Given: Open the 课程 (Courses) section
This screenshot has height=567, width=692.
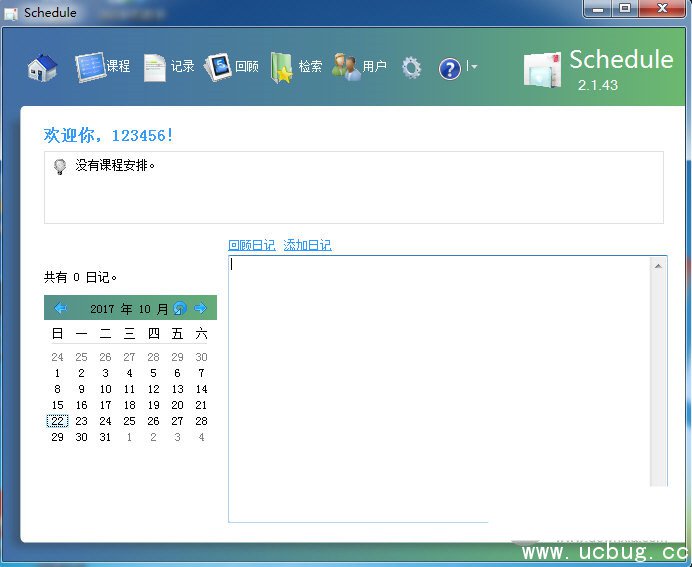Looking at the screenshot, I should click(x=103, y=67).
